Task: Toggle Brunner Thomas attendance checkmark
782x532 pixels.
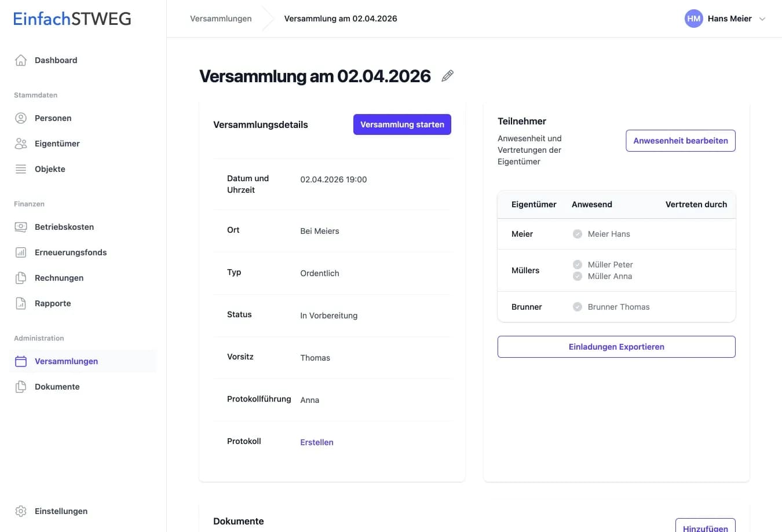Action: tap(577, 307)
